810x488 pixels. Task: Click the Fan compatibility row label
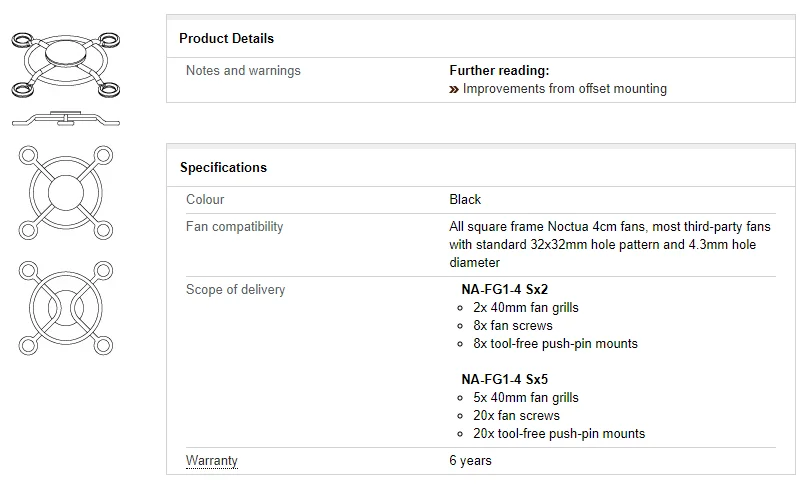click(234, 226)
